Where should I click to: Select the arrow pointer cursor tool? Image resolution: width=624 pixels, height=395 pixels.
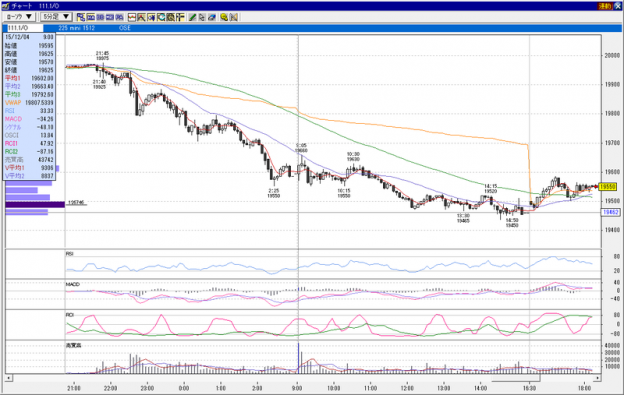202,17
